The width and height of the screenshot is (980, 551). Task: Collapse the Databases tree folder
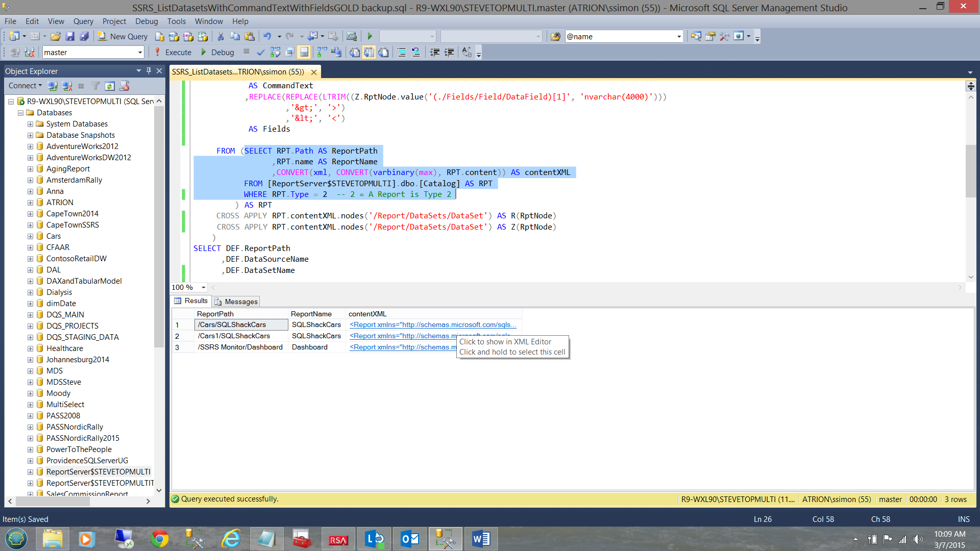(x=21, y=113)
